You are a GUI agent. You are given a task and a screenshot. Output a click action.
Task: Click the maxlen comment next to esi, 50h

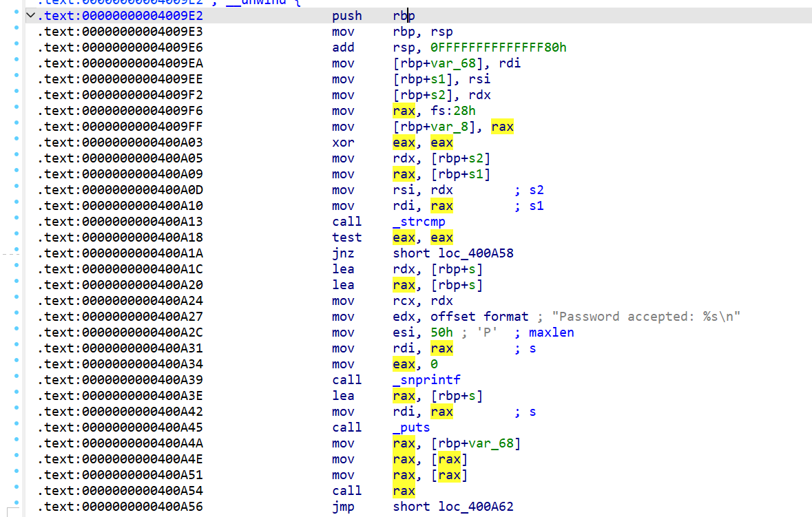[x=551, y=333]
